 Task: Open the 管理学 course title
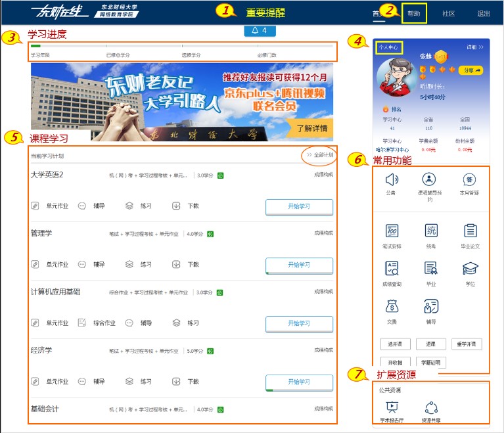pos(41,233)
